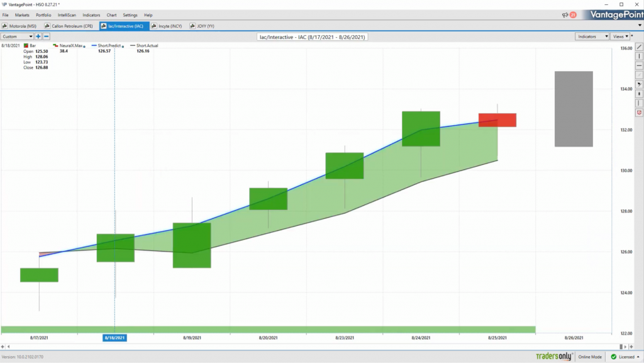This screenshot has height=363, width=644.
Task: Click the scroll right arrow at bottom
Action: [x=626, y=347]
